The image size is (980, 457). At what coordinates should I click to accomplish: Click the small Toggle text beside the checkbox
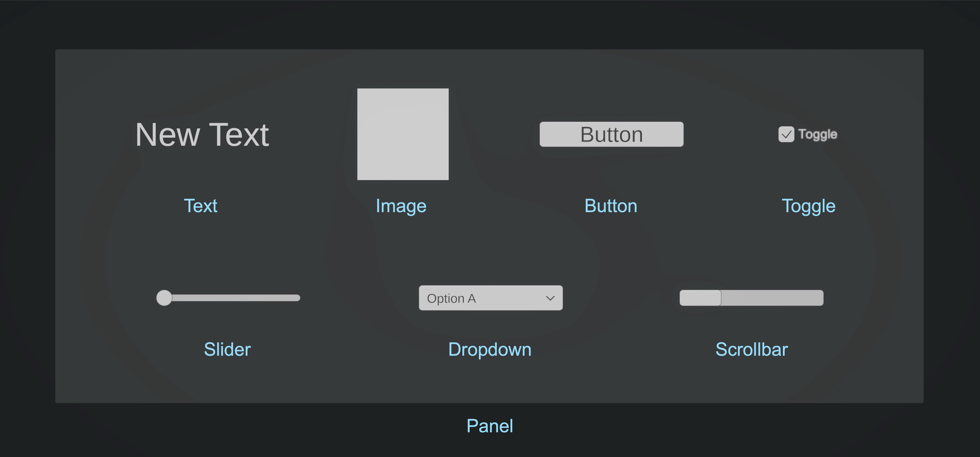(818, 135)
